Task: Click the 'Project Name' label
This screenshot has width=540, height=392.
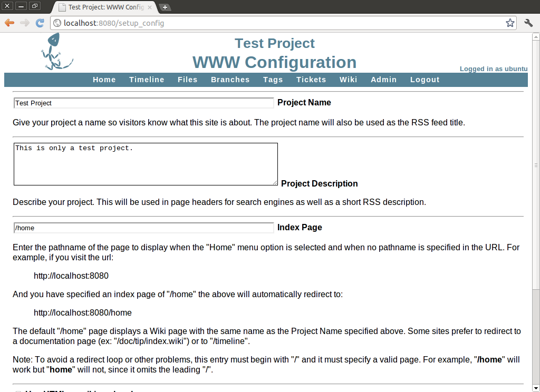Action: 304,103
